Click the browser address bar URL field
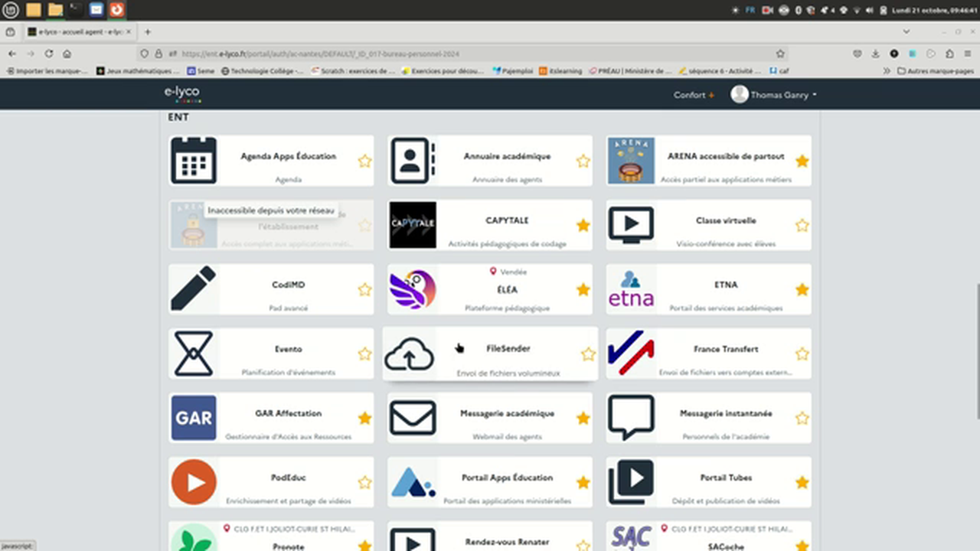 (459, 54)
